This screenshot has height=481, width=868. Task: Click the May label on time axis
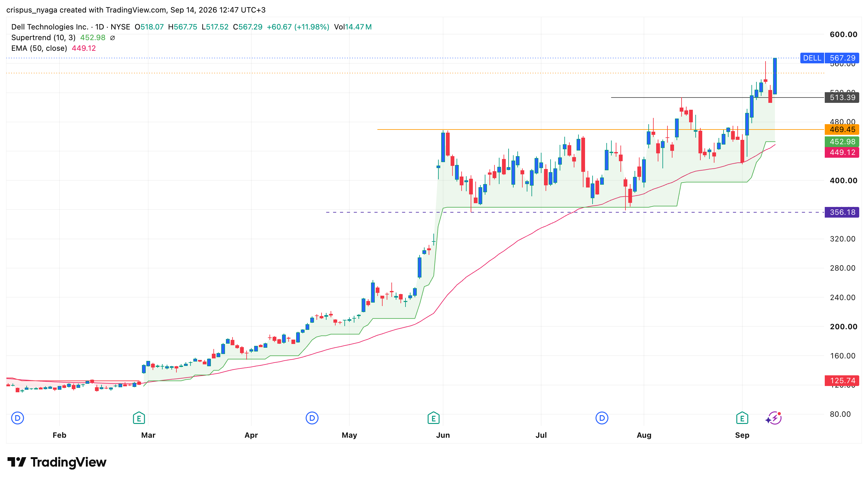pos(349,435)
